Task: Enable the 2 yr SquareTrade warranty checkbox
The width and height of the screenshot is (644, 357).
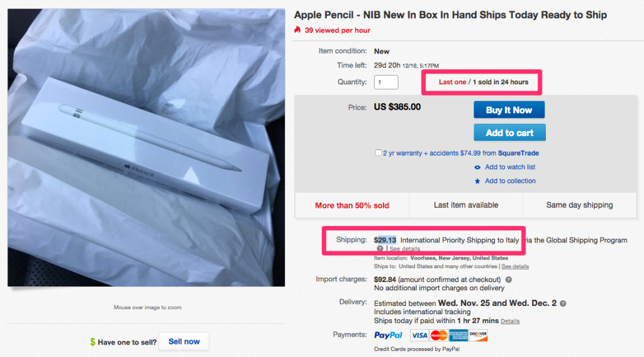Action: 377,153
